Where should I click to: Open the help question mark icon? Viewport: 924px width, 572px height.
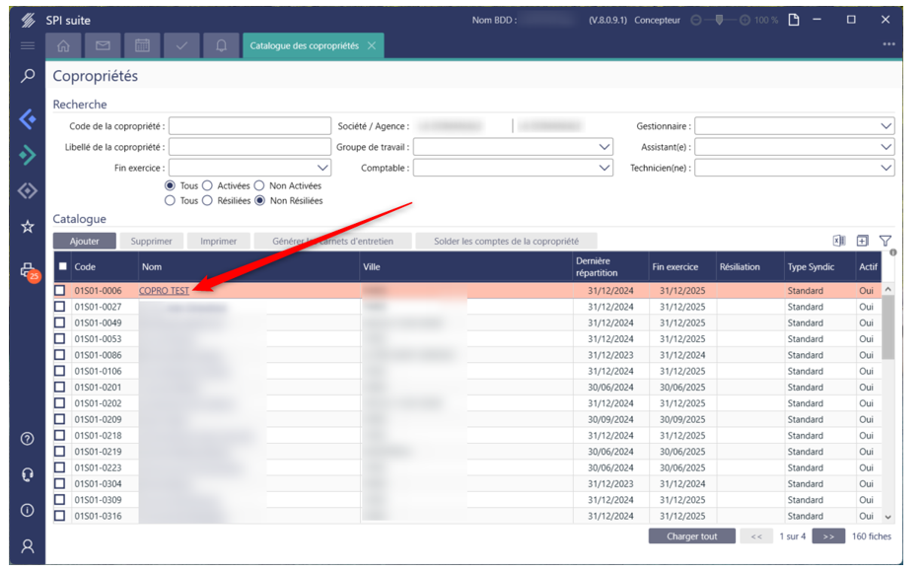(27, 439)
